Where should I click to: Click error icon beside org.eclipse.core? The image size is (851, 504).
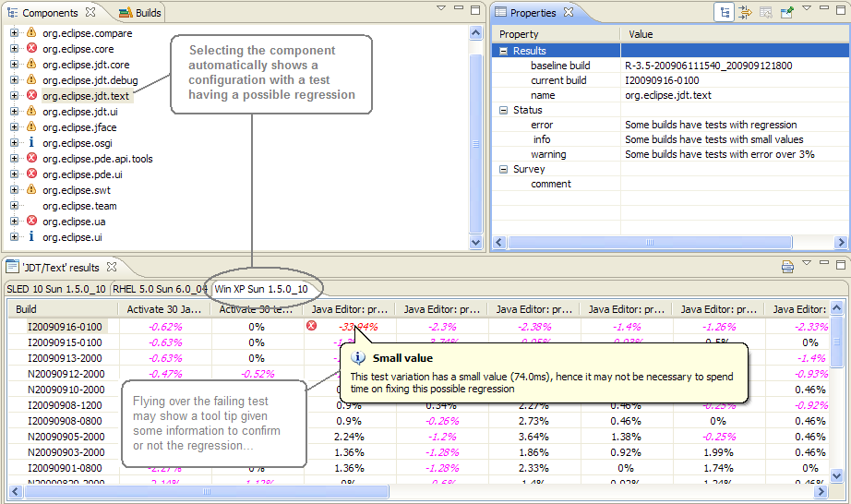31,49
